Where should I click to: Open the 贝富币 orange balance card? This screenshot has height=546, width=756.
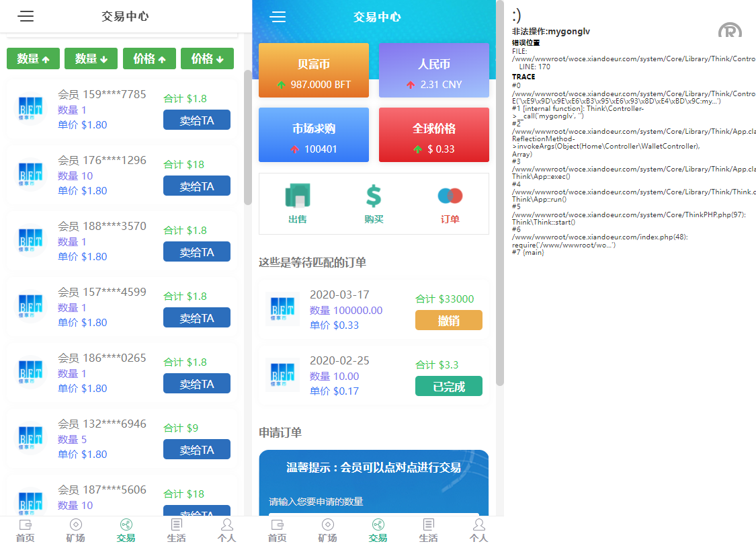314,71
